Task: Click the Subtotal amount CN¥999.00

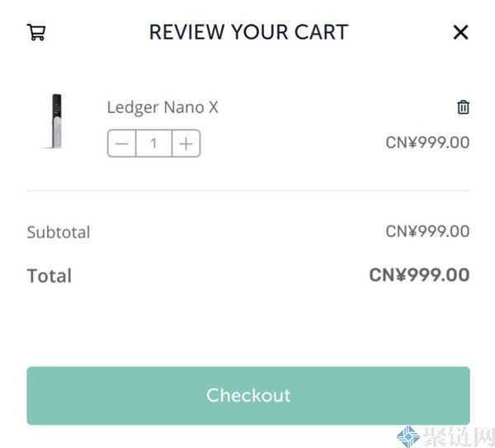Action: coord(427,231)
